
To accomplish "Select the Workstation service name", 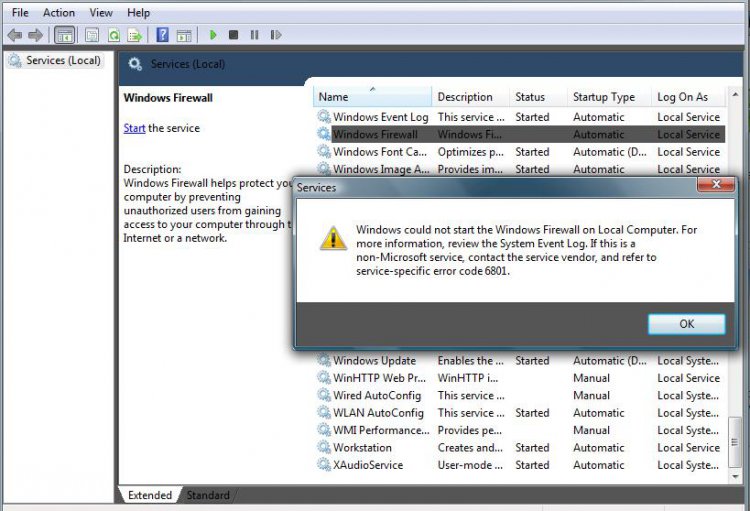I will [362, 447].
